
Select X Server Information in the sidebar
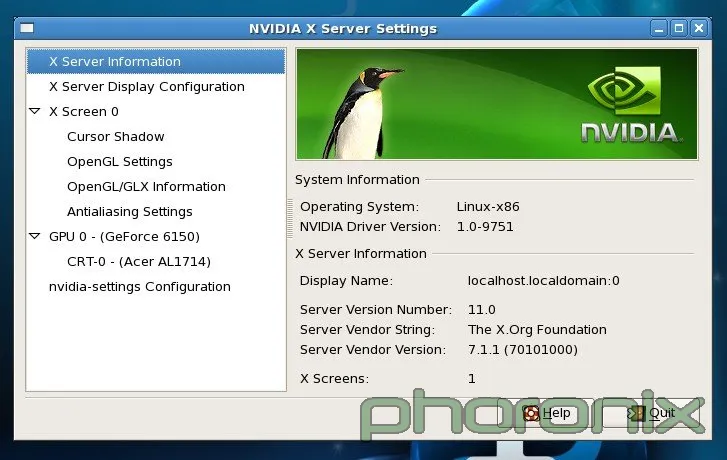click(156, 62)
